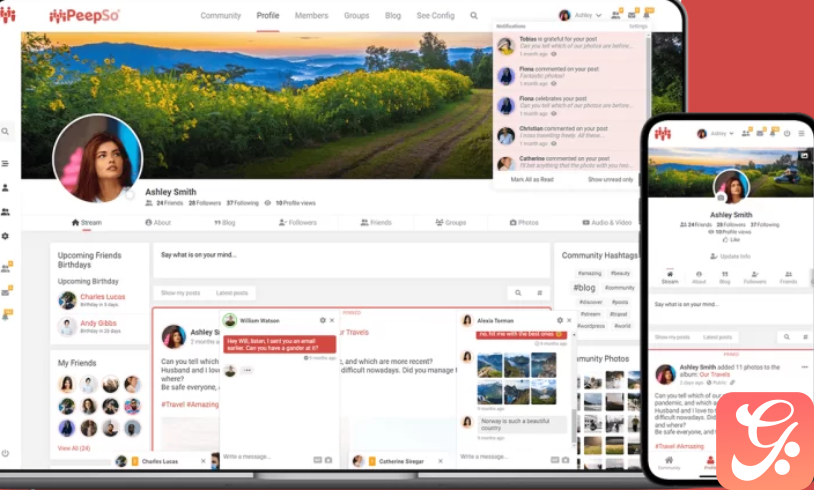Tap the hamburger menu icon on phone
The height and width of the screenshot is (490, 814).
[802, 133]
